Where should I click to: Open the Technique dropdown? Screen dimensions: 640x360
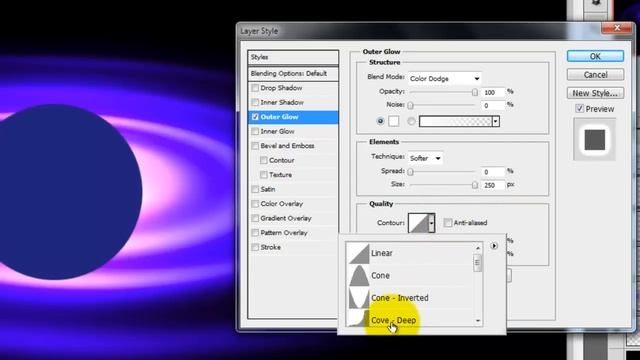coord(425,158)
